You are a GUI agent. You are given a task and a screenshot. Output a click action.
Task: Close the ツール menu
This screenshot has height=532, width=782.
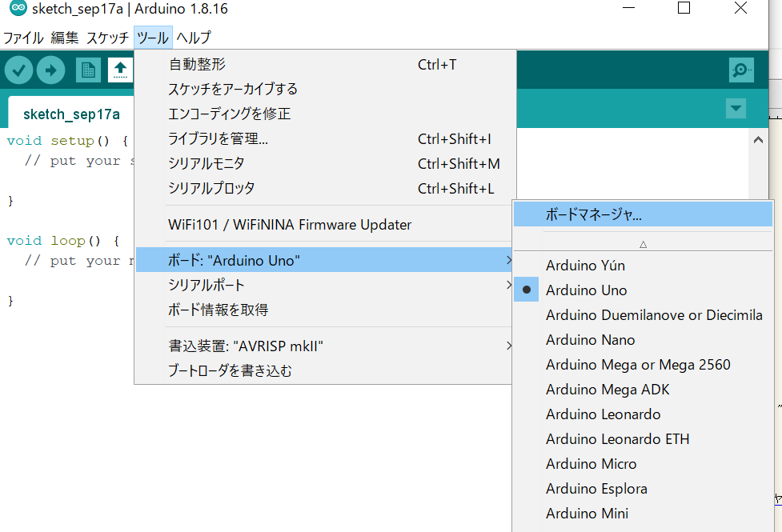pyautogui.click(x=153, y=38)
